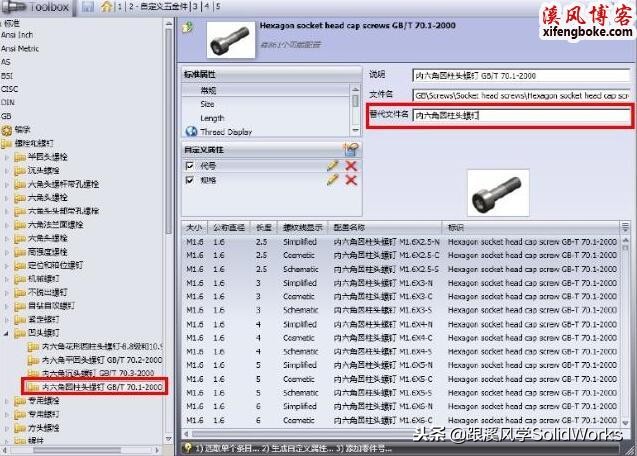Sort table by 螺纹线显示 column header
This screenshot has width=637, height=456.
303,227
